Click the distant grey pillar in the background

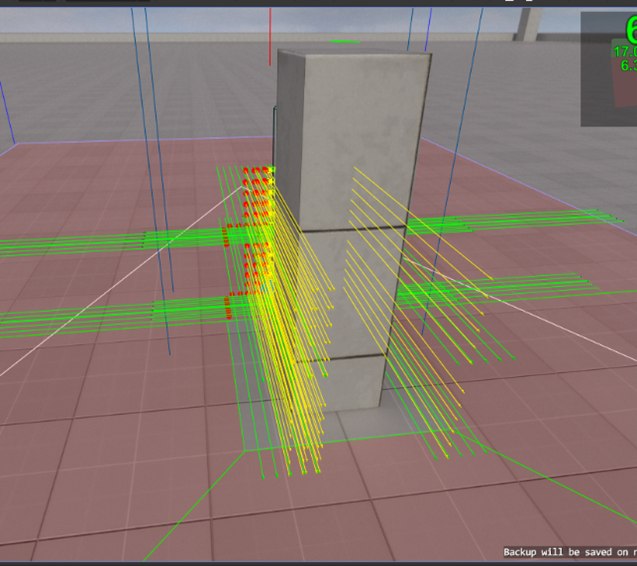[x=527, y=24]
